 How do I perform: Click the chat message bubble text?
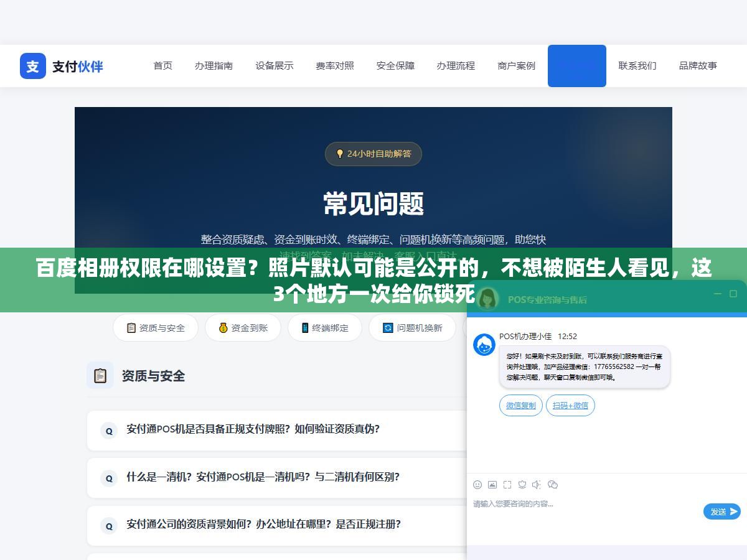(x=585, y=367)
